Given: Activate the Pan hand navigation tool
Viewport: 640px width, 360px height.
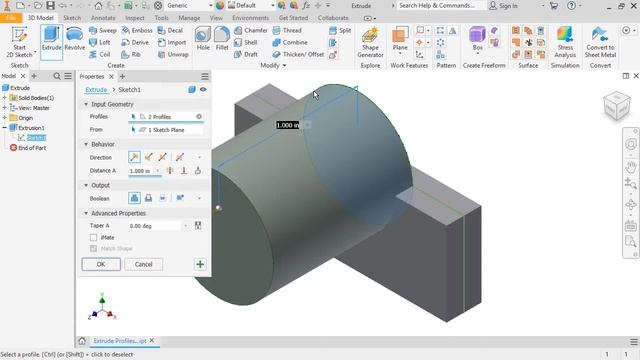Looking at the screenshot, I should [x=631, y=167].
